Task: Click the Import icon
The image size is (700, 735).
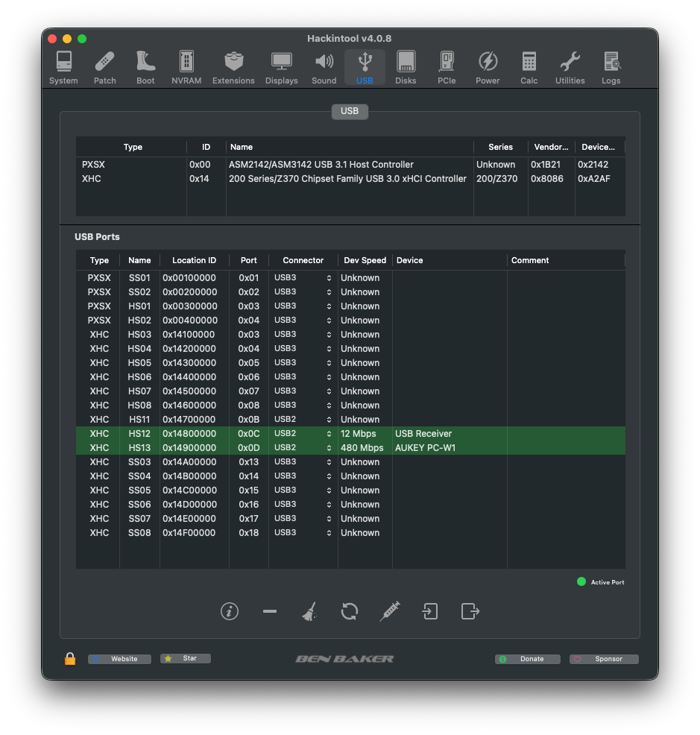Action: pyautogui.click(x=430, y=612)
